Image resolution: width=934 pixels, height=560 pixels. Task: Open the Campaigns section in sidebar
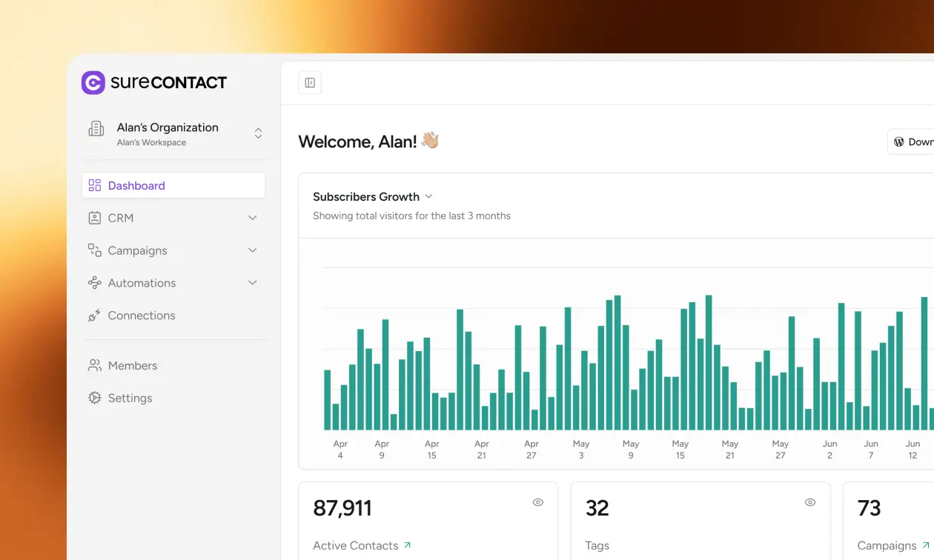(173, 250)
